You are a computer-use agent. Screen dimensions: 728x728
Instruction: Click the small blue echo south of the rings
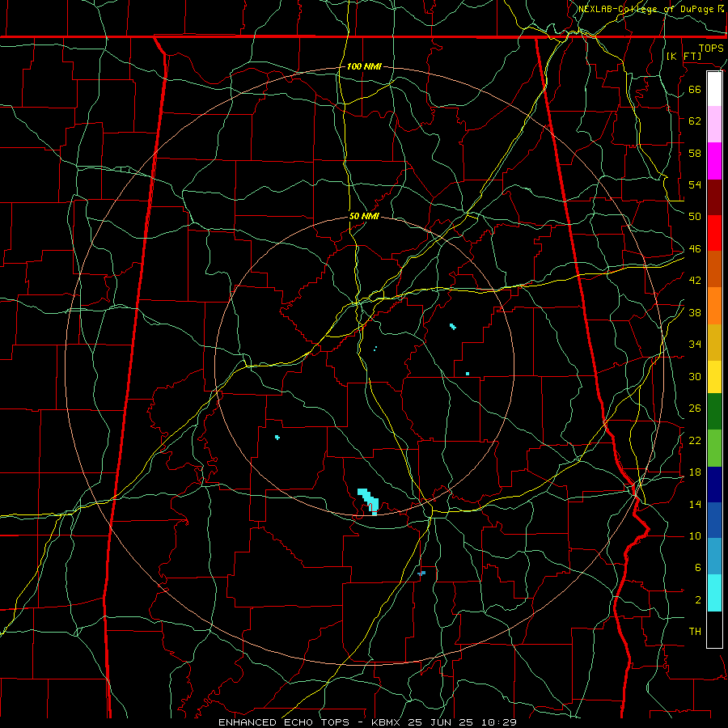[x=421, y=574]
